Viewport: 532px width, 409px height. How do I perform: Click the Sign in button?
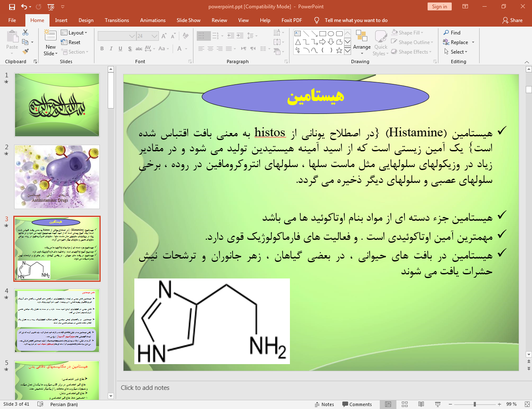tap(439, 7)
